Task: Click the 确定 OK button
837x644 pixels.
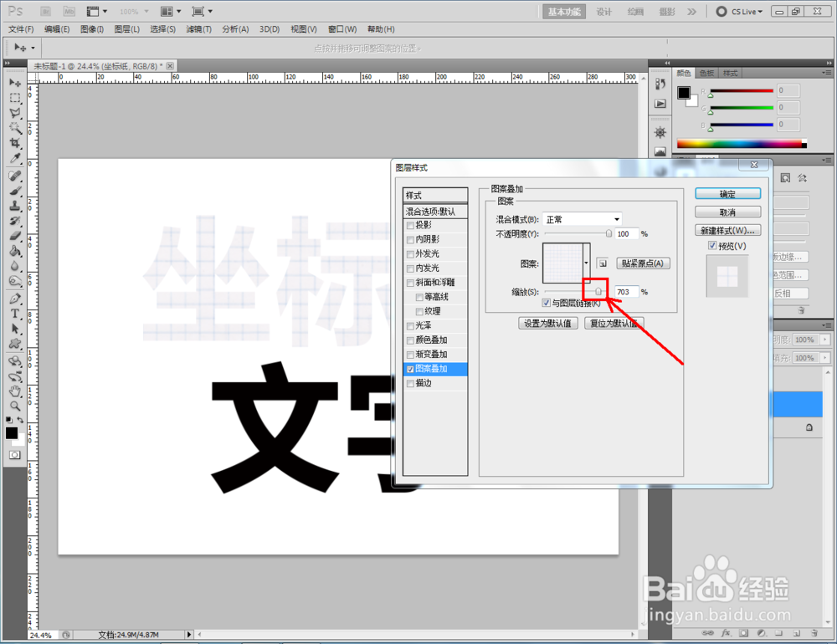Action: [x=726, y=192]
